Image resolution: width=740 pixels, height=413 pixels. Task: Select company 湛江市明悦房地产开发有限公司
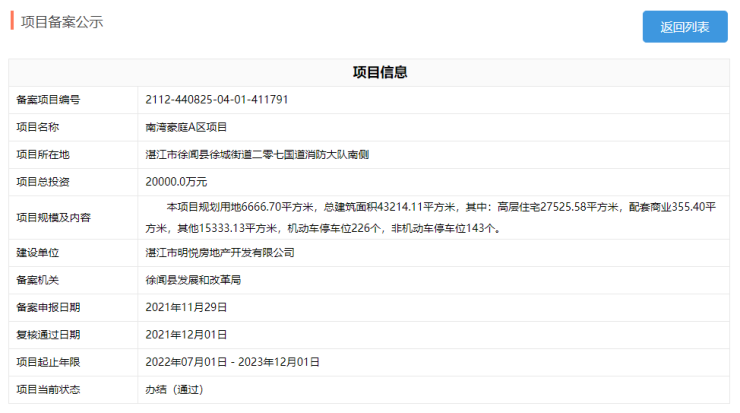click(x=220, y=253)
